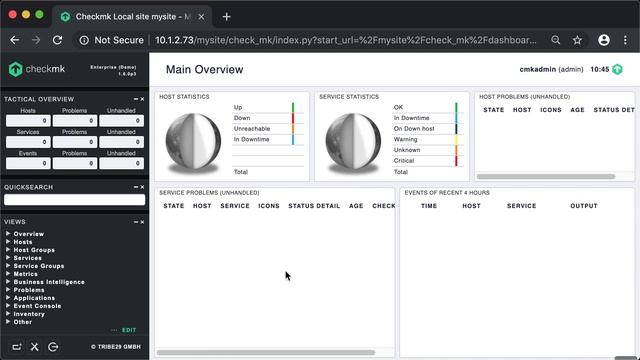
Task: Open the Chrome three-dot menu
Action: point(625,40)
